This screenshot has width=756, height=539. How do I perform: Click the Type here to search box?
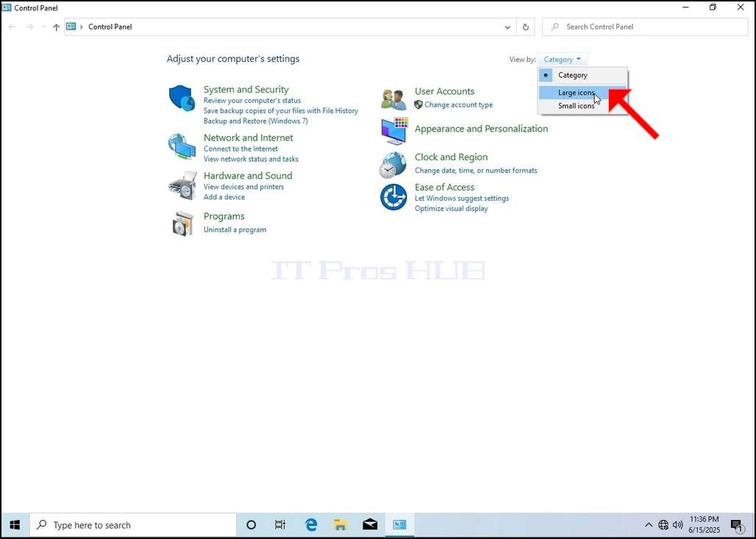pyautogui.click(x=133, y=525)
